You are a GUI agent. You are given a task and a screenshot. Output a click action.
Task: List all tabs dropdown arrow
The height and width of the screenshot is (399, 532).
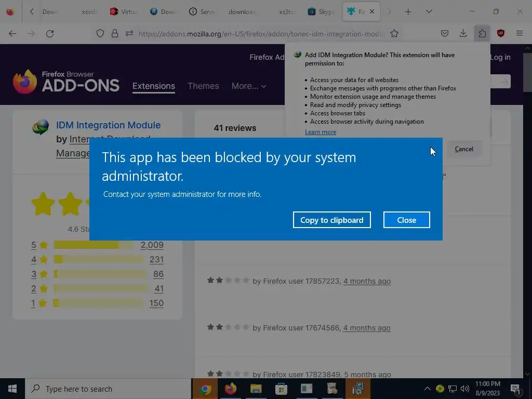pos(429,12)
